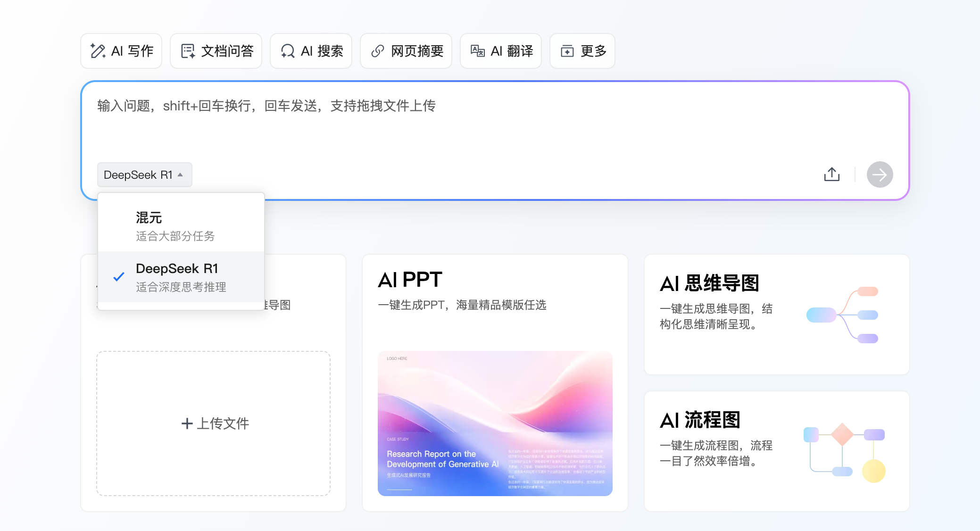Viewport: 980px width, 531px height.
Task: Open the AI 思维导图 card
Action: pos(776,315)
